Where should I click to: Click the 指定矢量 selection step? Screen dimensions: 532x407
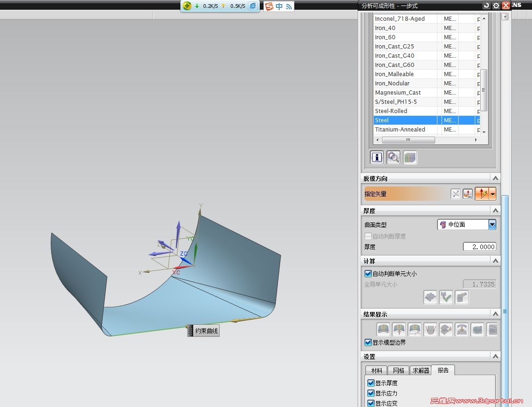point(406,194)
